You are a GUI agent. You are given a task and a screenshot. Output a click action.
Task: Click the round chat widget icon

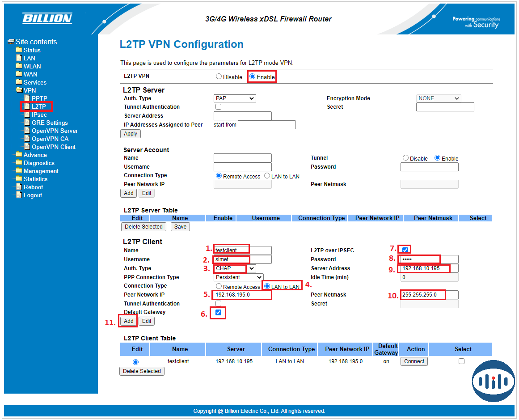[x=493, y=381]
